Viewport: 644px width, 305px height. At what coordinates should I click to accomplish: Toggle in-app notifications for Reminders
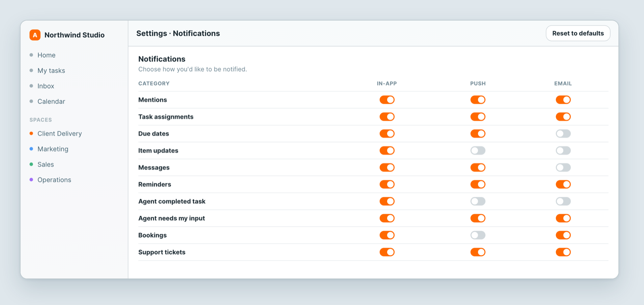coord(387,184)
